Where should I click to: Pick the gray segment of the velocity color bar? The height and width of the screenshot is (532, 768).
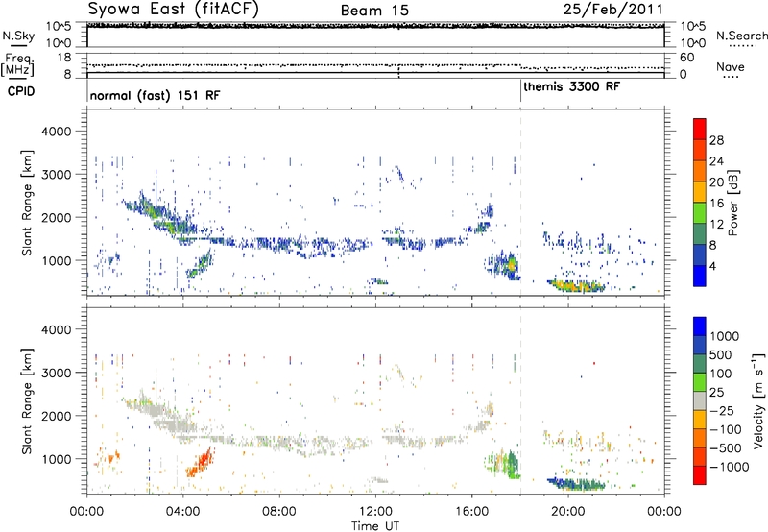(700, 400)
